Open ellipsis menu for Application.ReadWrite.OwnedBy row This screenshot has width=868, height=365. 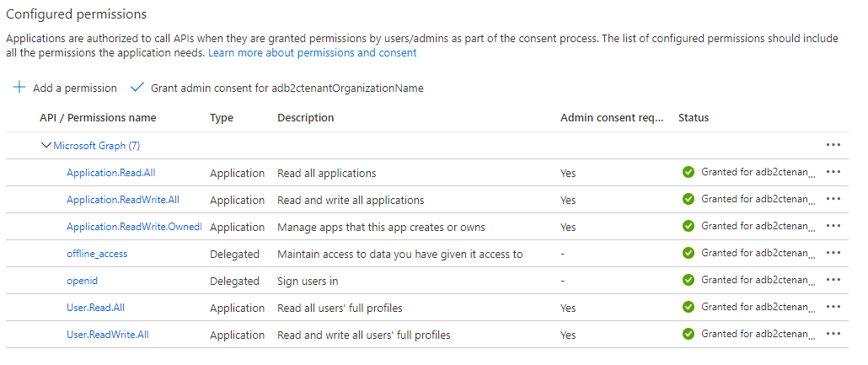(x=833, y=226)
